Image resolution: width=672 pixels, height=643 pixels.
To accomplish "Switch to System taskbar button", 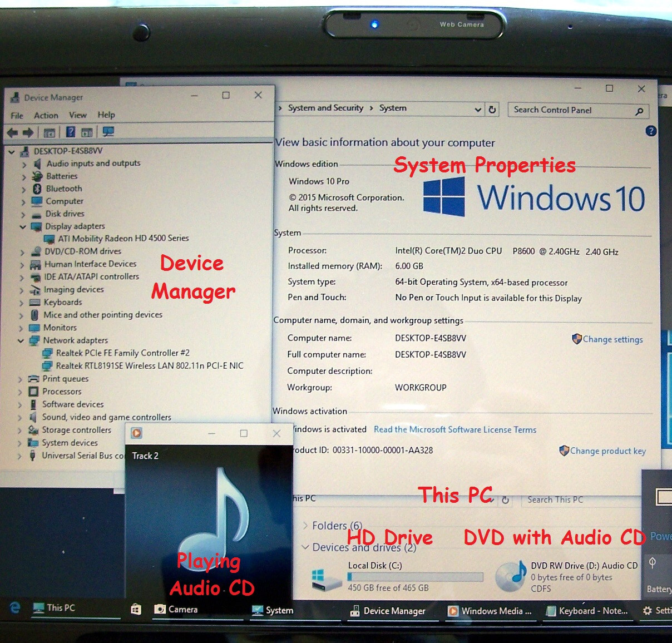I will coord(273,610).
